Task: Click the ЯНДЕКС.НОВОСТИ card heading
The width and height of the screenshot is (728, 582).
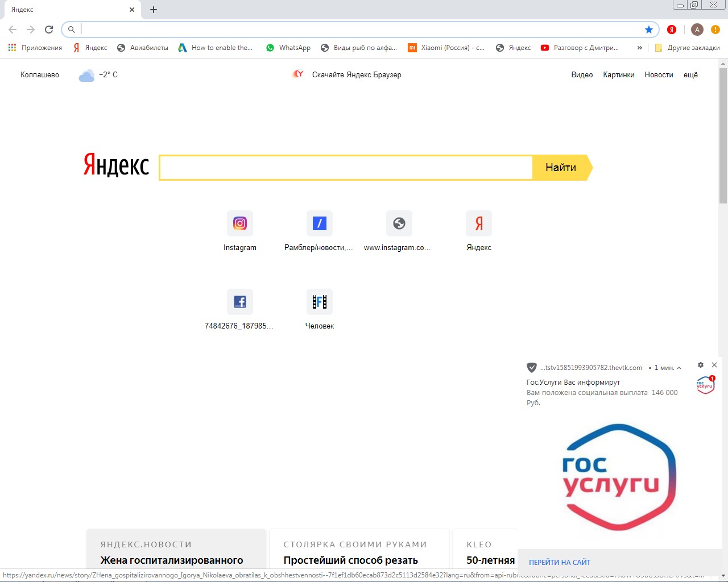Action: (146, 544)
